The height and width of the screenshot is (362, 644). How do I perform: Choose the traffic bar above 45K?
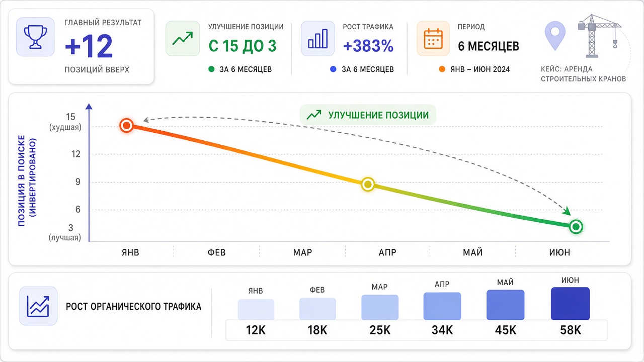point(506,305)
